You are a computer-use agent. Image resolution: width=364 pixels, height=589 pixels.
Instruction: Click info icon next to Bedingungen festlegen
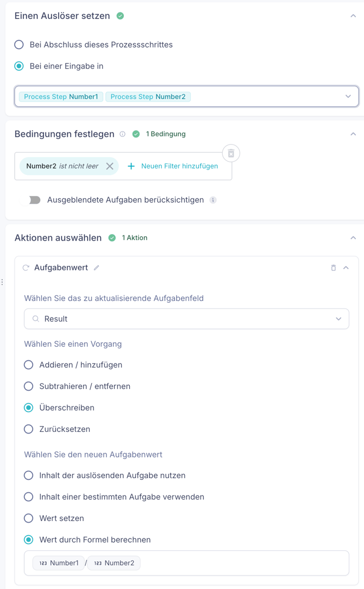coord(122,134)
